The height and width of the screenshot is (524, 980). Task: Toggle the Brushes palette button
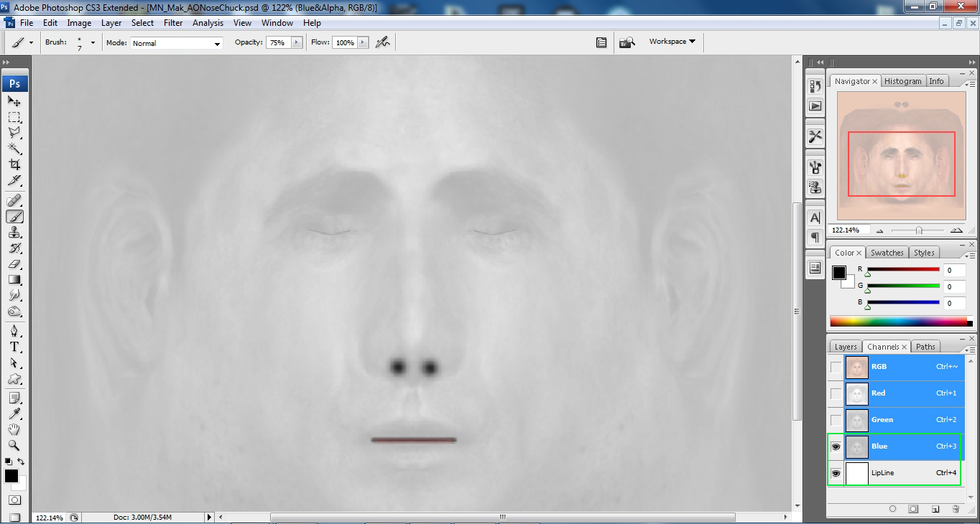click(x=601, y=42)
